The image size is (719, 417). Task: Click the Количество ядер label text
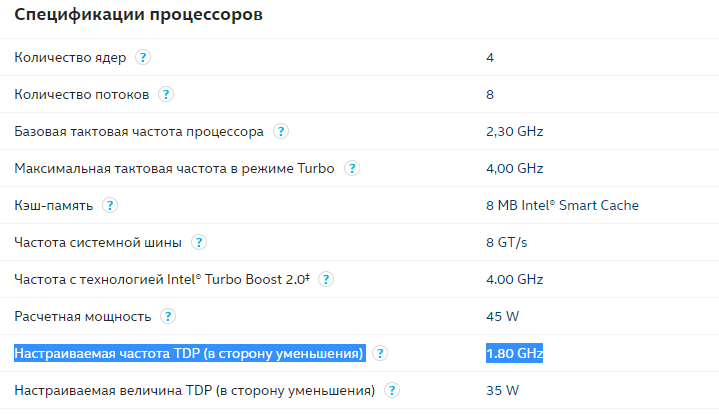pos(70,58)
